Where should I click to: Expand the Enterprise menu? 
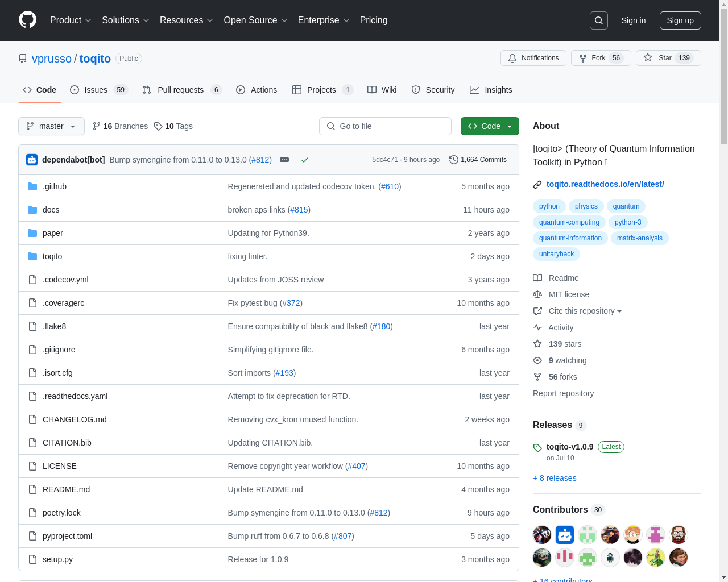(324, 20)
